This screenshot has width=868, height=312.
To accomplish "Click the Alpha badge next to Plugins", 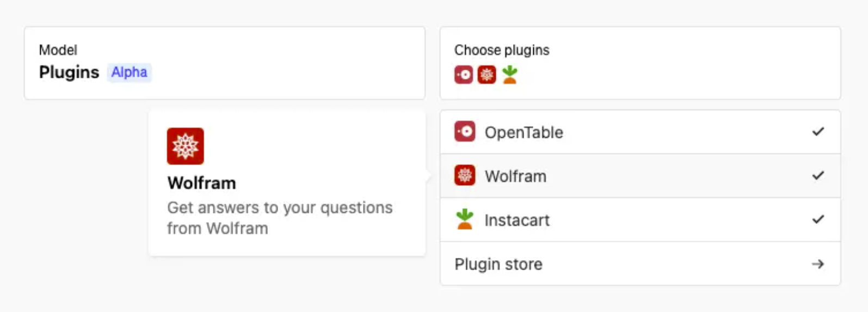I will point(130,72).
